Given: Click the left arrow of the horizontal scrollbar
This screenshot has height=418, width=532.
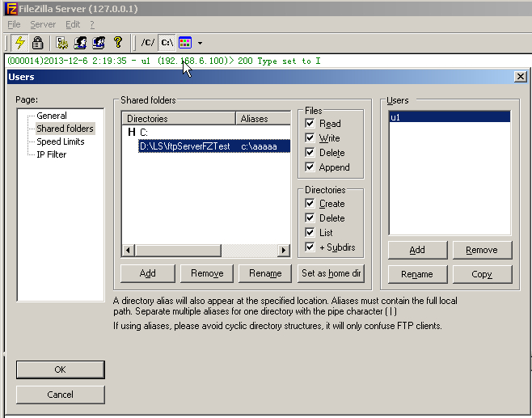Looking at the screenshot, I should [x=129, y=251].
